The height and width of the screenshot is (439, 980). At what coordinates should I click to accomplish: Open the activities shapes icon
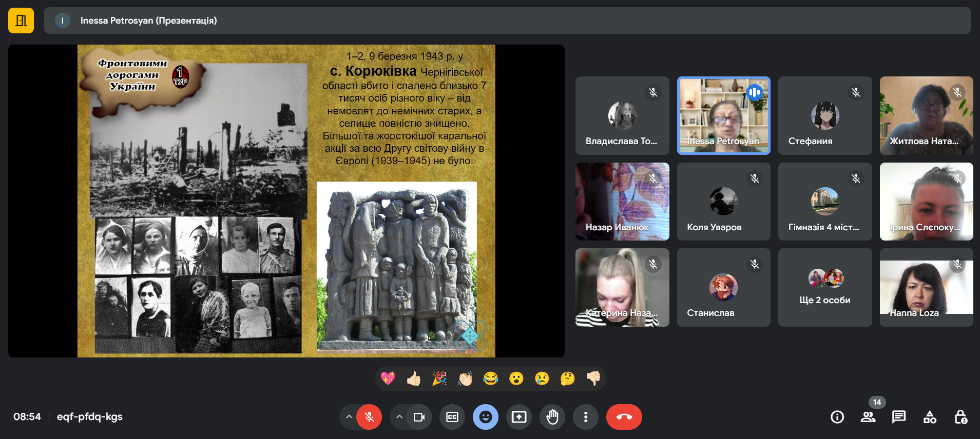click(930, 417)
